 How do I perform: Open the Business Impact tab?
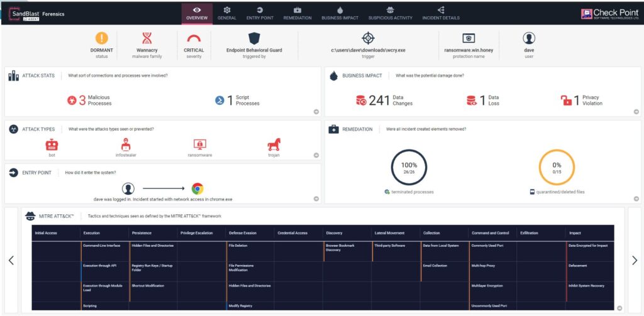(x=340, y=14)
